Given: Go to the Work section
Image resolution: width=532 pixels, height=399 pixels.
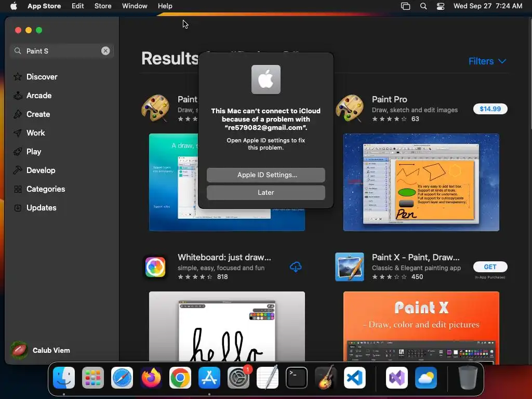Looking at the screenshot, I should [x=36, y=132].
